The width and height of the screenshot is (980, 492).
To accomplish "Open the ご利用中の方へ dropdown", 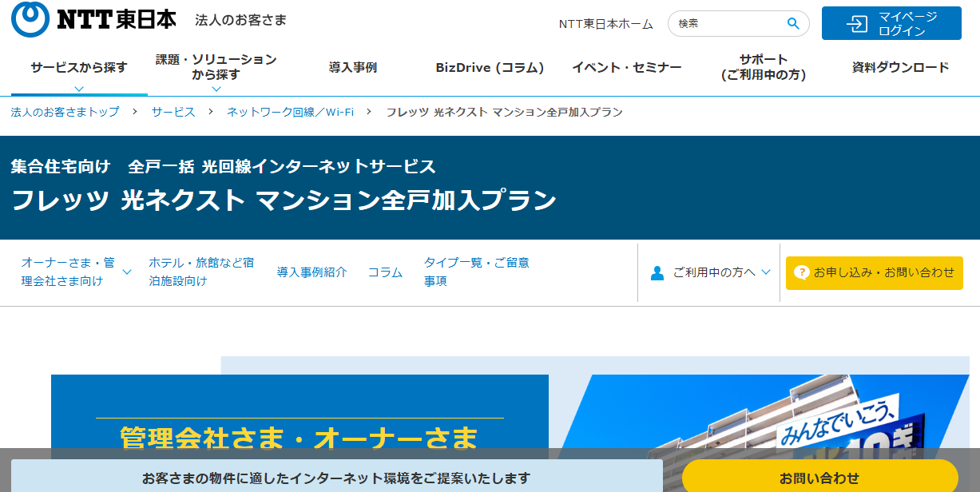I will (x=712, y=272).
